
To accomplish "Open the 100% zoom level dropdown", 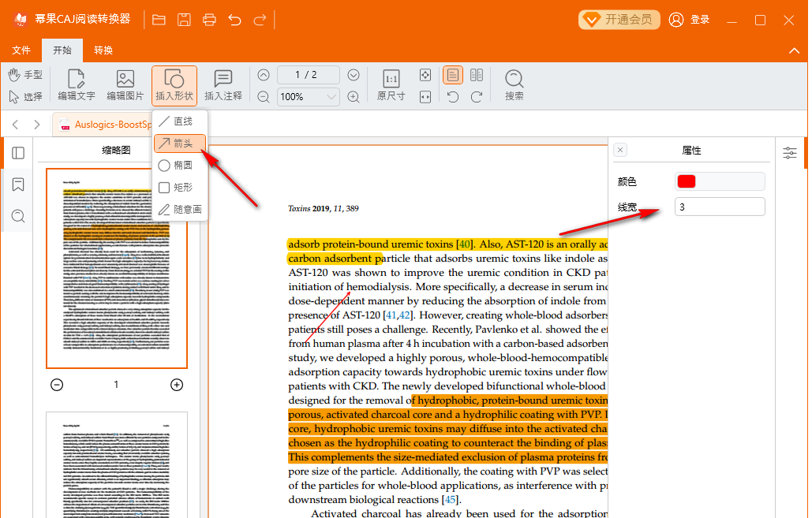I will (x=331, y=97).
